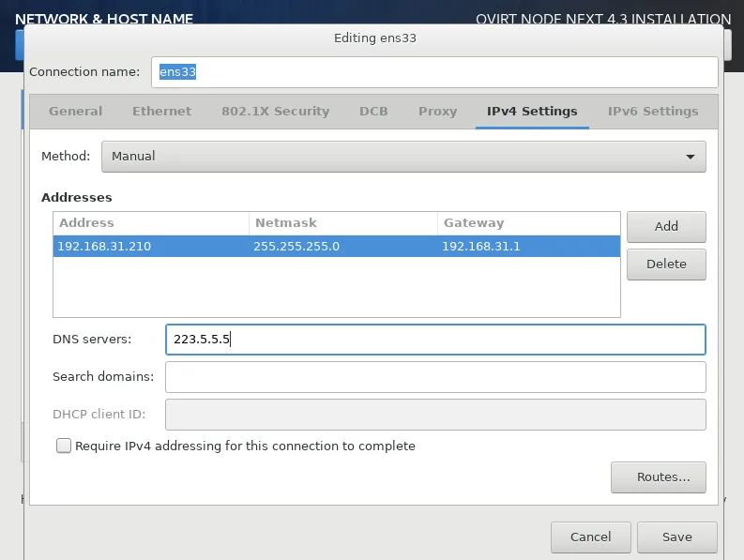Image resolution: width=744 pixels, height=560 pixels.
Task: Click the Netmask column header
Action: click(x=343, y=223)
